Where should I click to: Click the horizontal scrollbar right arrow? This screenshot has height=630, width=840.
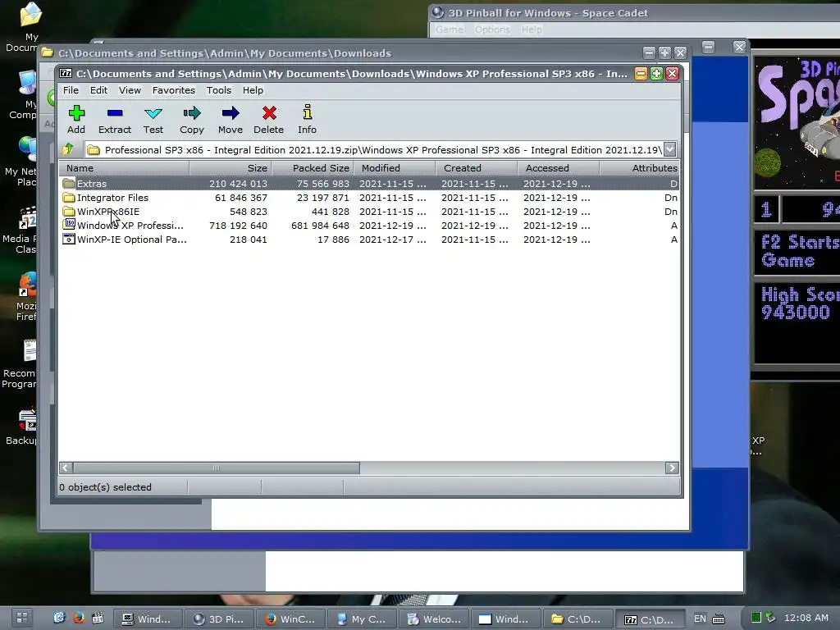pyautogui.click(x=672, y=468)
